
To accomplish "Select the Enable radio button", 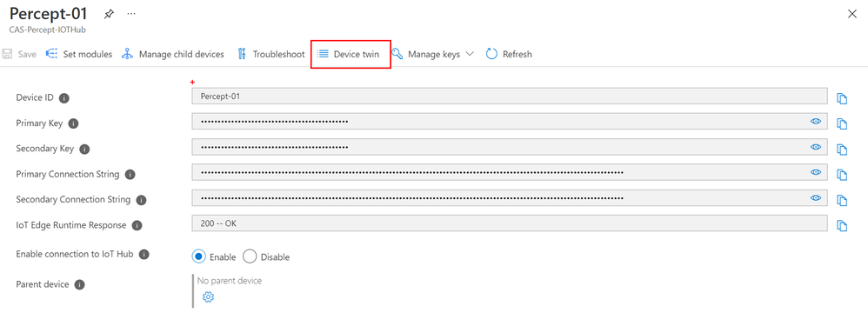I will 198,256.
